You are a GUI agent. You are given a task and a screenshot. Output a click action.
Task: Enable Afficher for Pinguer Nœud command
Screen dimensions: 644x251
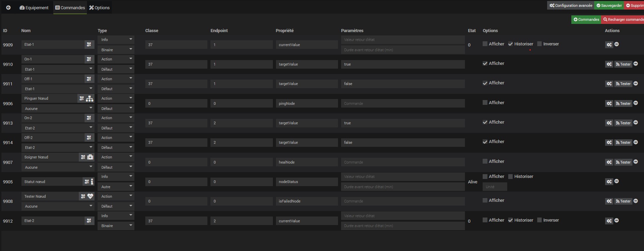[x=485, y=102]
